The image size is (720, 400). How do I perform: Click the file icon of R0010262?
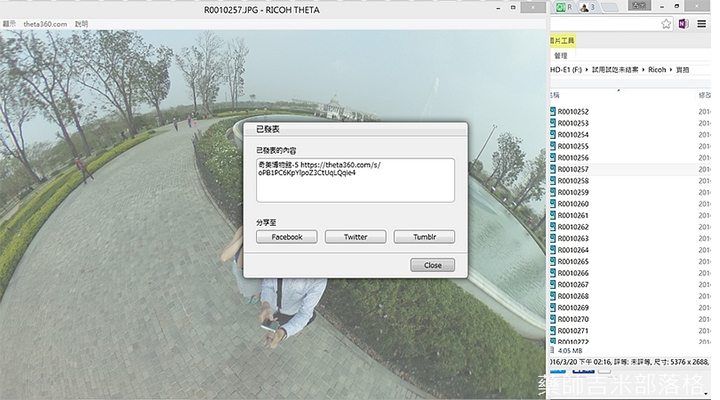553,226
